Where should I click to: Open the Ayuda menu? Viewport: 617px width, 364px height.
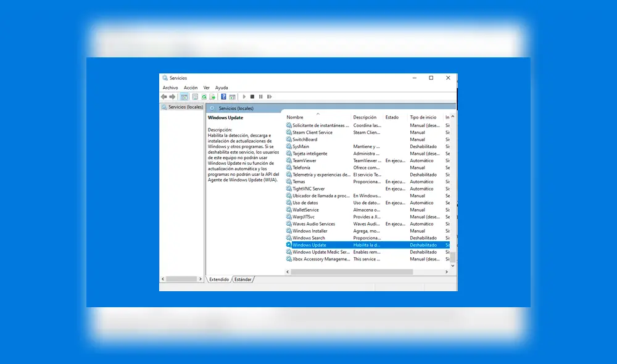coord(222,88)
